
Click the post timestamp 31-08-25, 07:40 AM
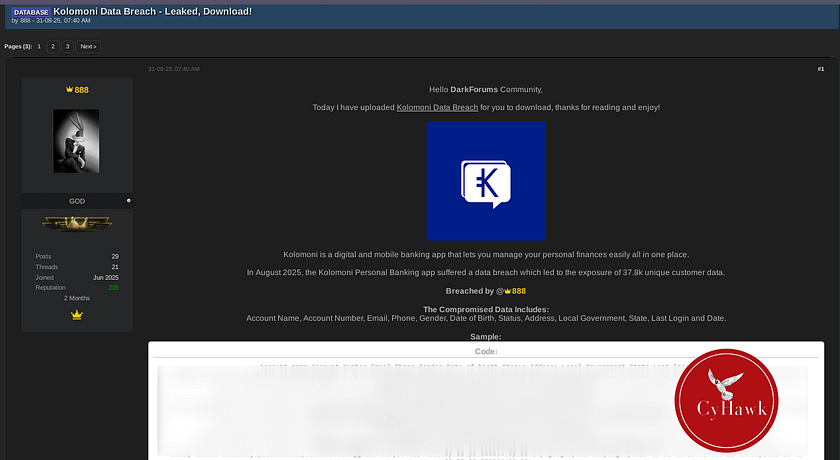[174, 69]
